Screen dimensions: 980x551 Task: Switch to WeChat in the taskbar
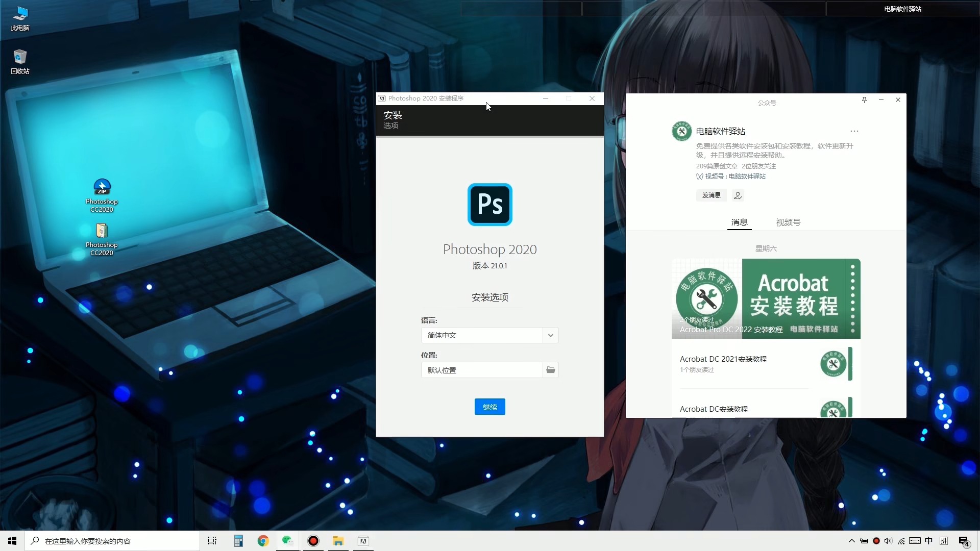288,541
